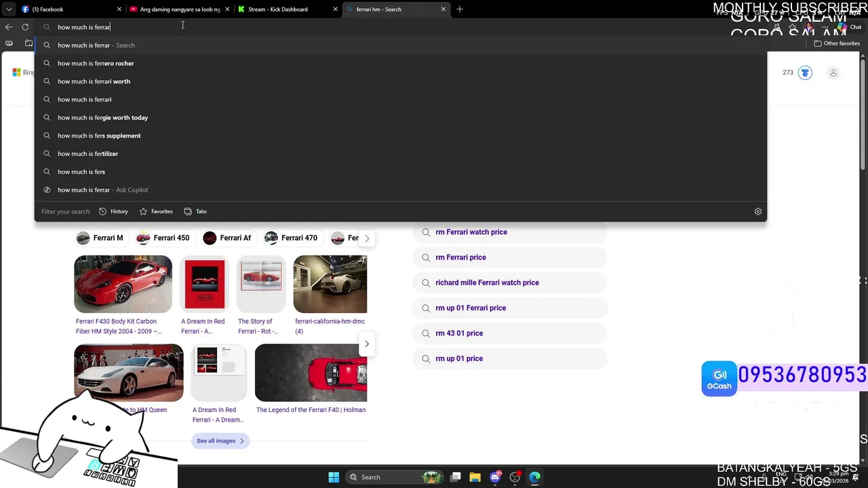Open Microsoft Edge from the taskbar

[x=535, y=477]
